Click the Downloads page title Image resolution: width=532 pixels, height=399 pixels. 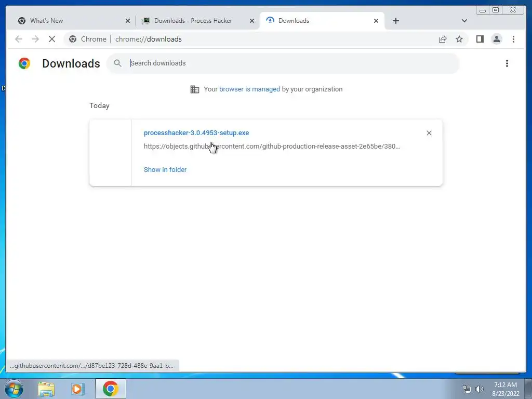(71, 63)
